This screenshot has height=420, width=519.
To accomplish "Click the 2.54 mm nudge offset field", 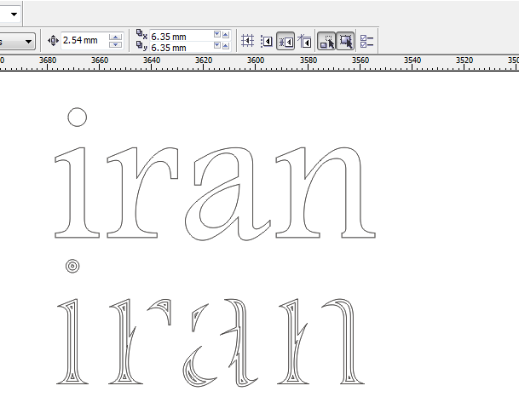I will (84, 40).
